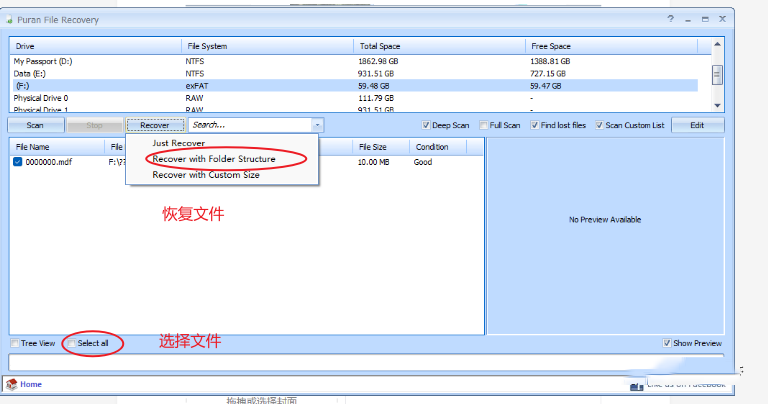Check the Select all checkbox
This screenshot has height=404, width=768.
72,343
